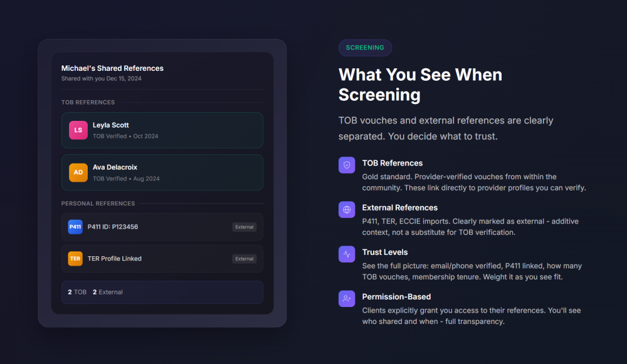Click the blue P411 badge icon

coord(75,227)
